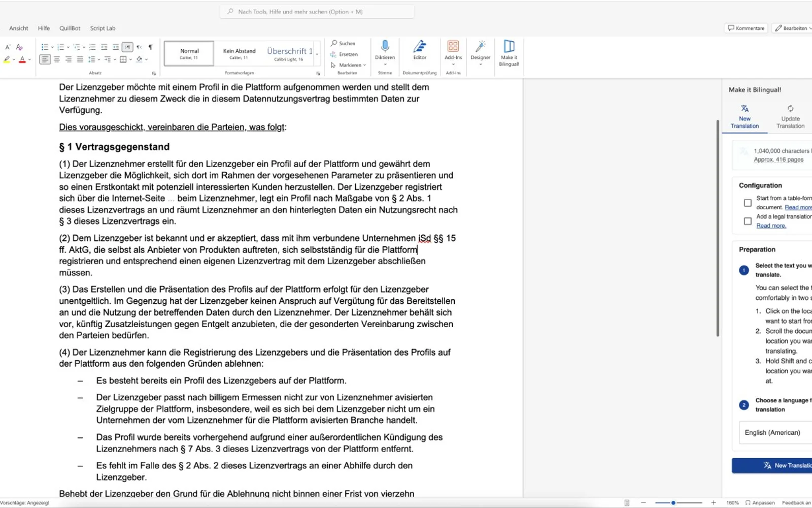
Task: Open the Markieren dropdown
Action: coord(348,65)
